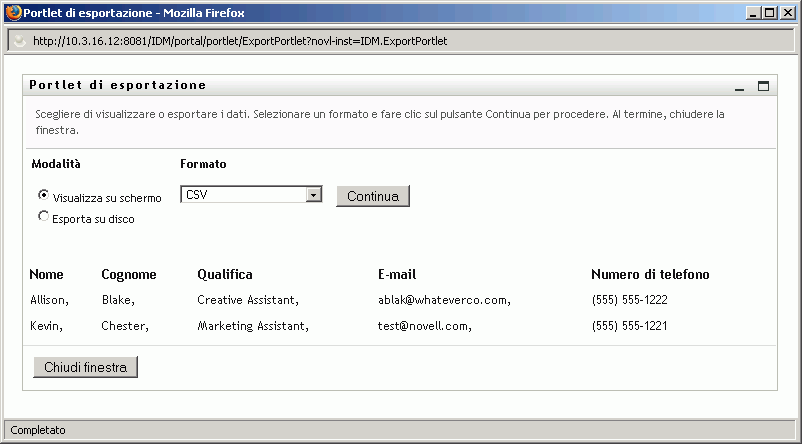Click the Numero di telefono column header

(x=650, y=275)
